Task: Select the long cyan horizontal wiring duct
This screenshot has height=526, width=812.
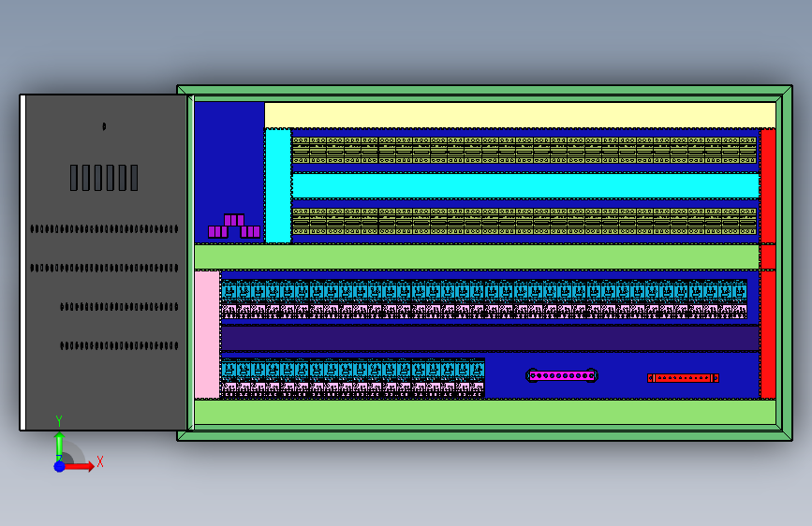Action: tap(525, 186)
